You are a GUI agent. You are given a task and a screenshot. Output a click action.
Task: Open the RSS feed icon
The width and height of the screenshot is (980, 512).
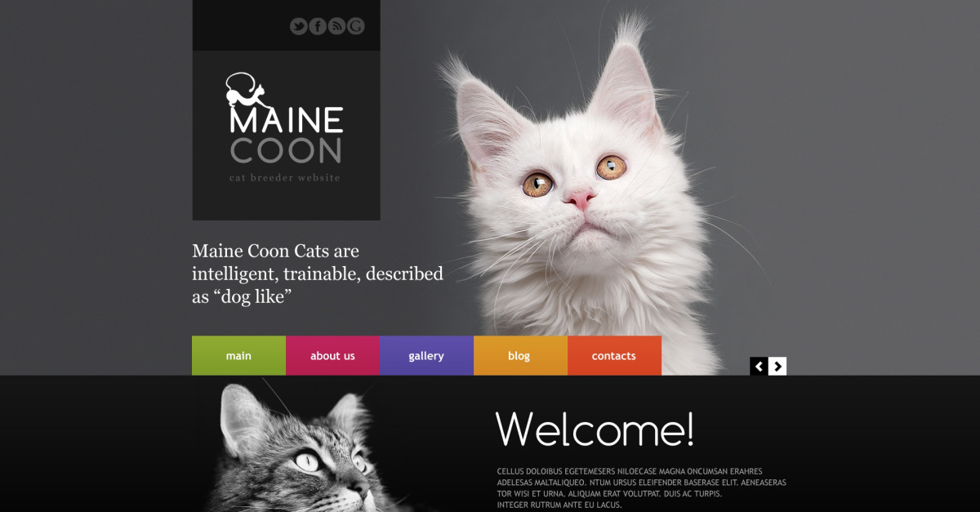[x=336, y=26]
